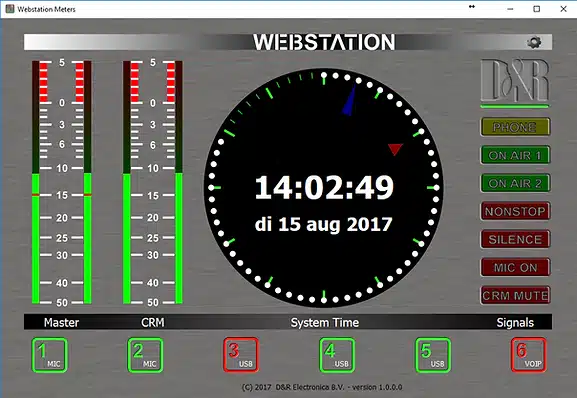Click the digital time 14:02:49 display
The height and width of the screenshot is (398, 577).
tap(324, 188)
